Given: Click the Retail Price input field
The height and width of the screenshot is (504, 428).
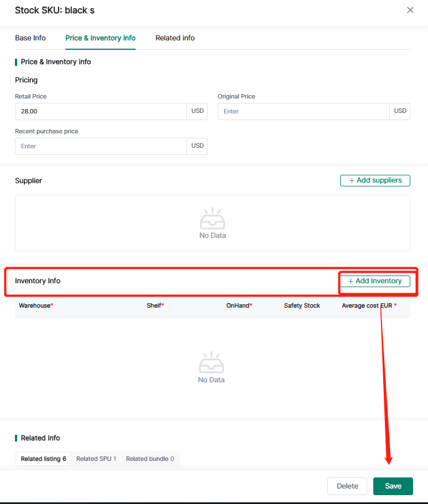Looking at the screenshot, I should (101, 111).
